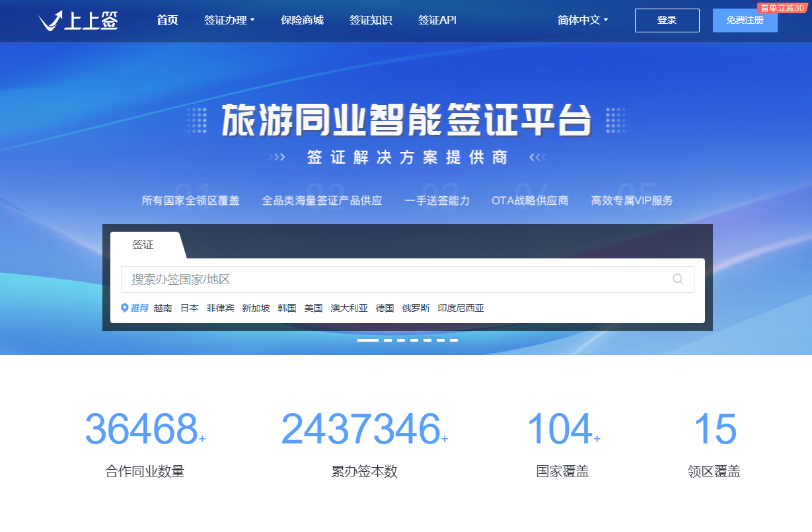812x532 pixels.
Task: Expand the 签证办理 dropdown menu
Action: (x=229, y=20)
